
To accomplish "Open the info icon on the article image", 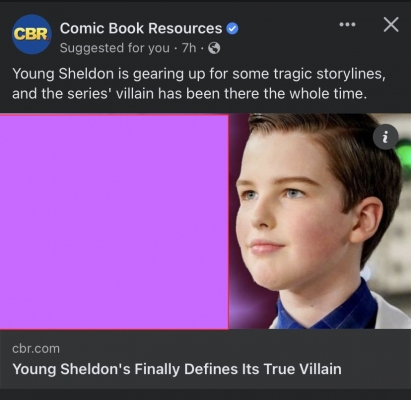I will [x=385, y=137].
